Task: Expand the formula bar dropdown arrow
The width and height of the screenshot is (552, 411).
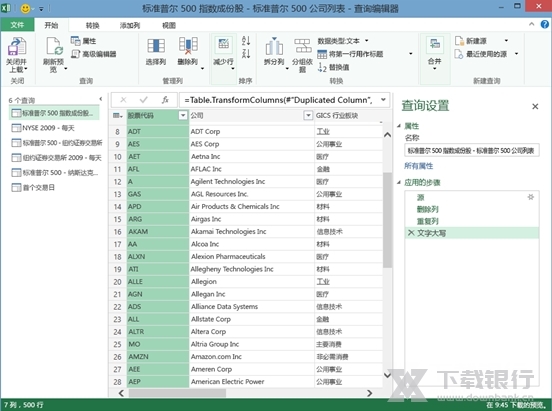Action: (x=383, y=100)
